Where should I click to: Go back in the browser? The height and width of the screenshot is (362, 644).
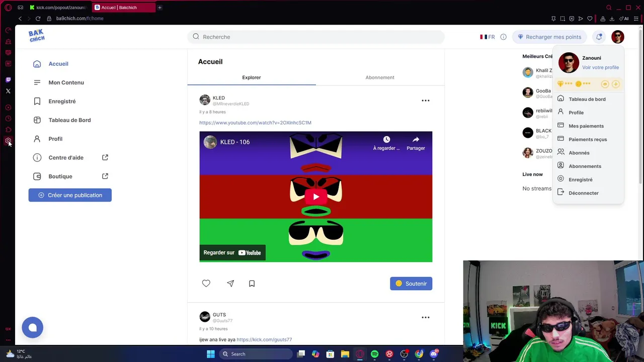point(20,19)
